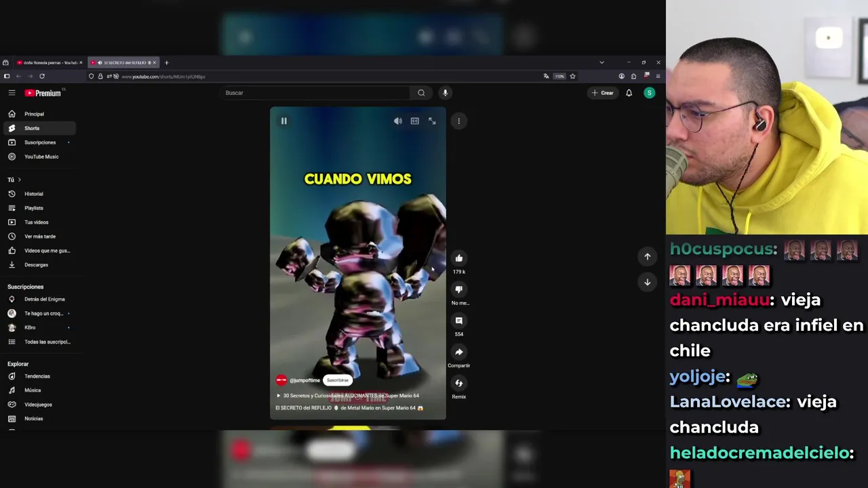Image resolution: width=868 pixels, height=488 pixels.
Task: Open the 554 comments panel
Action: point(459,321)
